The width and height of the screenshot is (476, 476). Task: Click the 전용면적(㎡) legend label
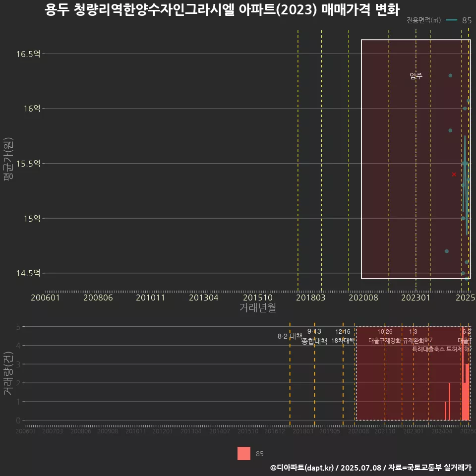[x=423, y=20]
